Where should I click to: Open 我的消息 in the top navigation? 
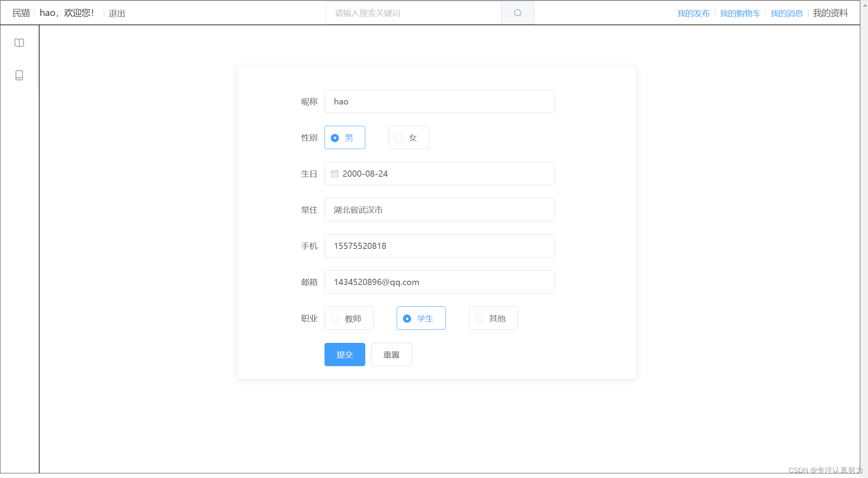tap(786, 13)
